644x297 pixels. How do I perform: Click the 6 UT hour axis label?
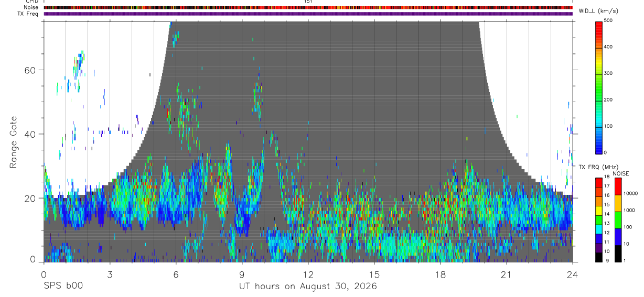click(176, 274)
